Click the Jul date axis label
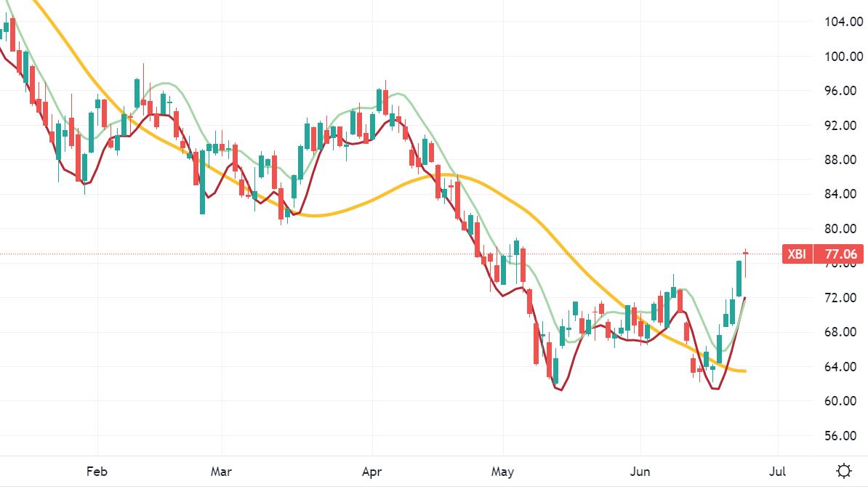This screenshot has height=489, width=868. (778, 472)
